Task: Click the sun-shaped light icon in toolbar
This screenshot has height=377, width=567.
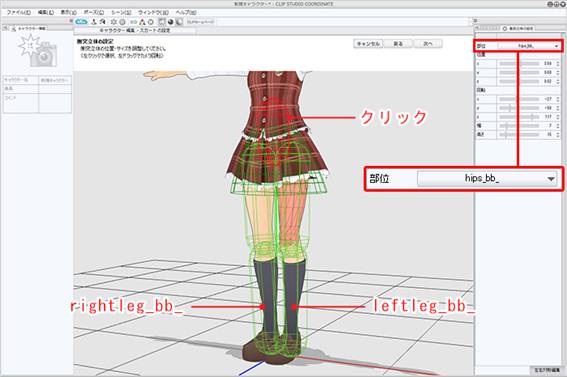Action: tap(114, 22)
